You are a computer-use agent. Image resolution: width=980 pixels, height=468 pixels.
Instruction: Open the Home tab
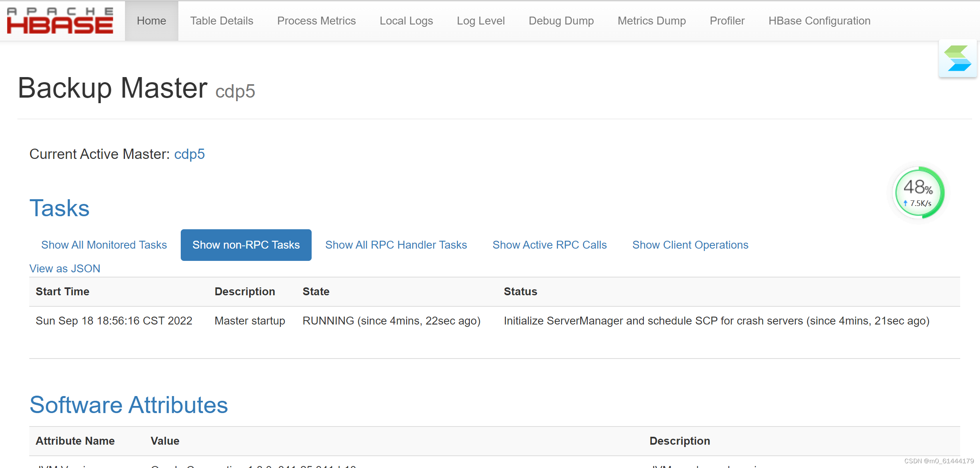151,21
